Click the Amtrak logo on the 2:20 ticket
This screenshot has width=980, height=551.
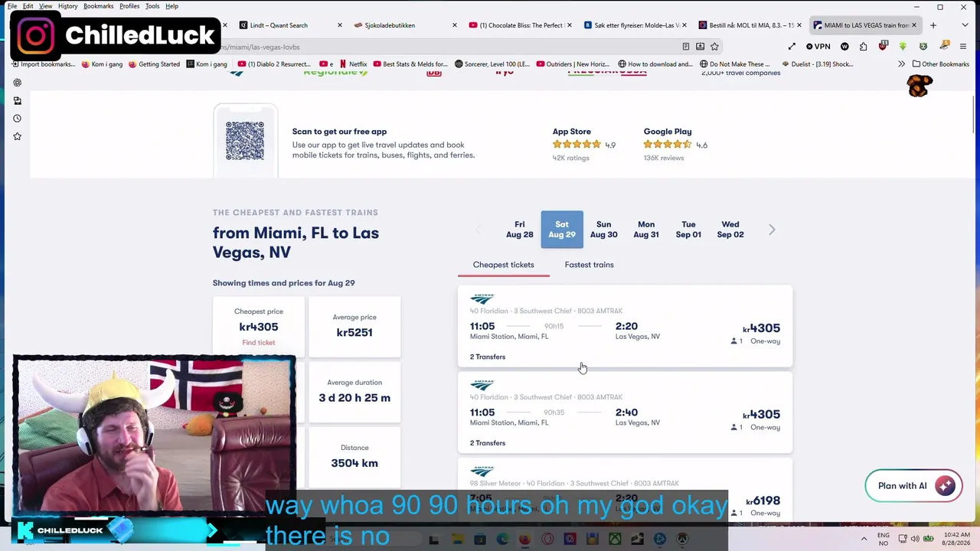[482, 298]
